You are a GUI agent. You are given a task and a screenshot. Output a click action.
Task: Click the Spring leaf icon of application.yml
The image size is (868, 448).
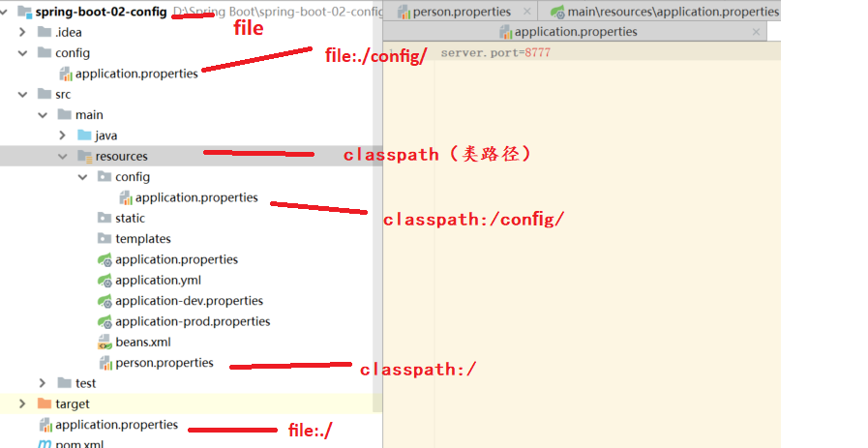(105, 281)
